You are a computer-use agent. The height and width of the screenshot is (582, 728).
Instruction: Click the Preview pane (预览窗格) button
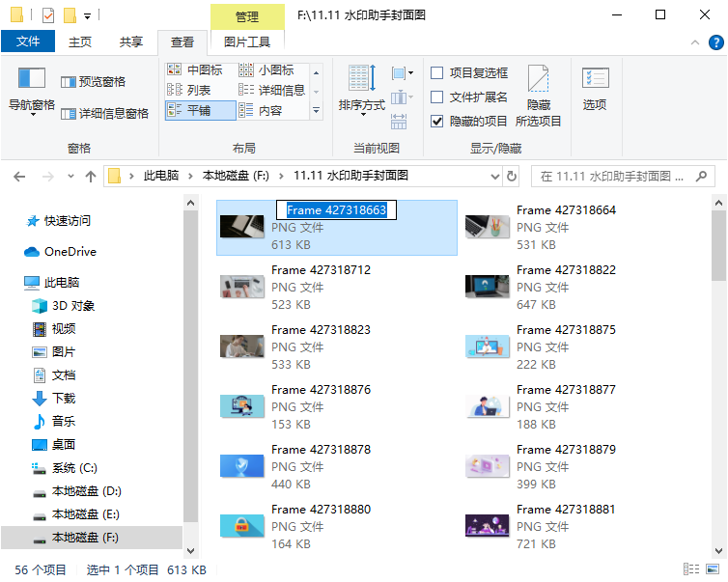click(94, 82)
